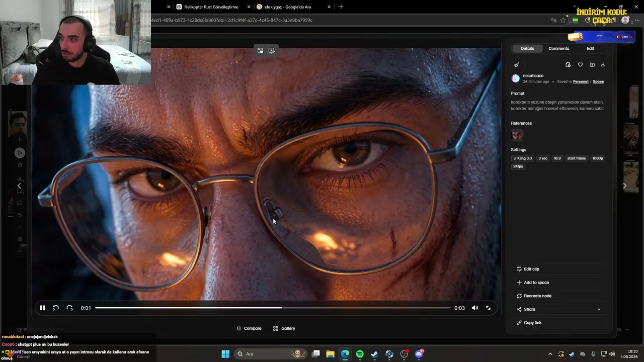Switch to Helikopter Rust Görselleştirme tab
This screenshot has width=644, height=362.
(x=211, y=7)
